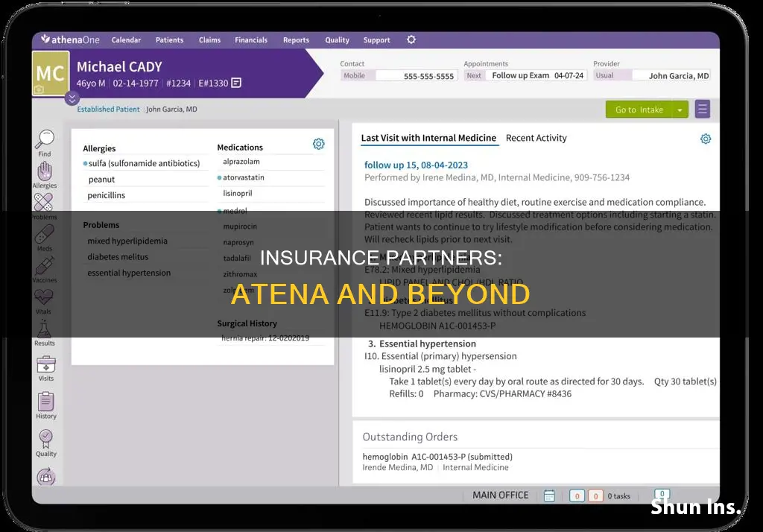Click hernia repair surgical history entry
Screen dimensions: 763x532
coord(265,338)
